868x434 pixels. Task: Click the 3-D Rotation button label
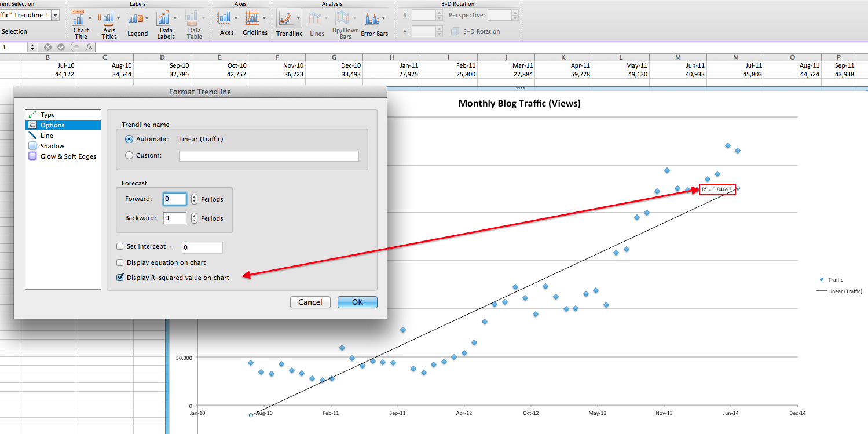coord(482,31)
